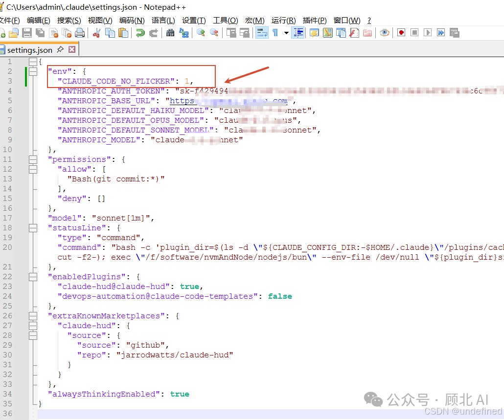504x420 pixels.
Task: Close the settings.json tab
Action: [72, 49]
